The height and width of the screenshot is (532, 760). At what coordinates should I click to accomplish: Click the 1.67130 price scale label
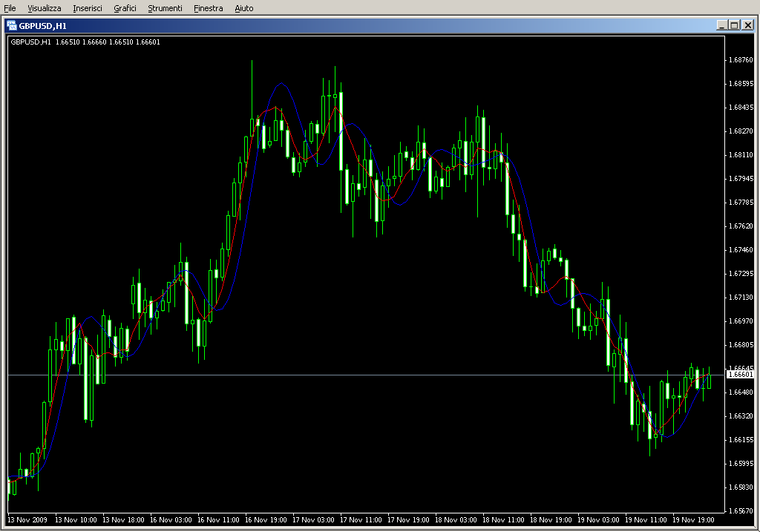741,298
